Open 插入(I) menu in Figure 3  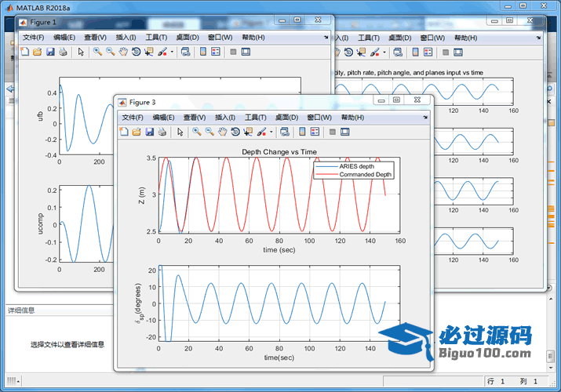225,118
